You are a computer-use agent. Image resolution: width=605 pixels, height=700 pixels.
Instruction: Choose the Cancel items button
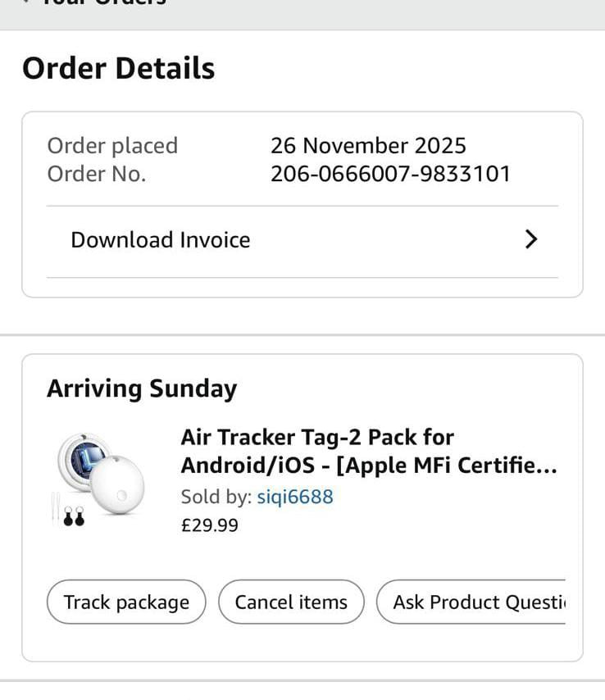(x=291, y=602)
